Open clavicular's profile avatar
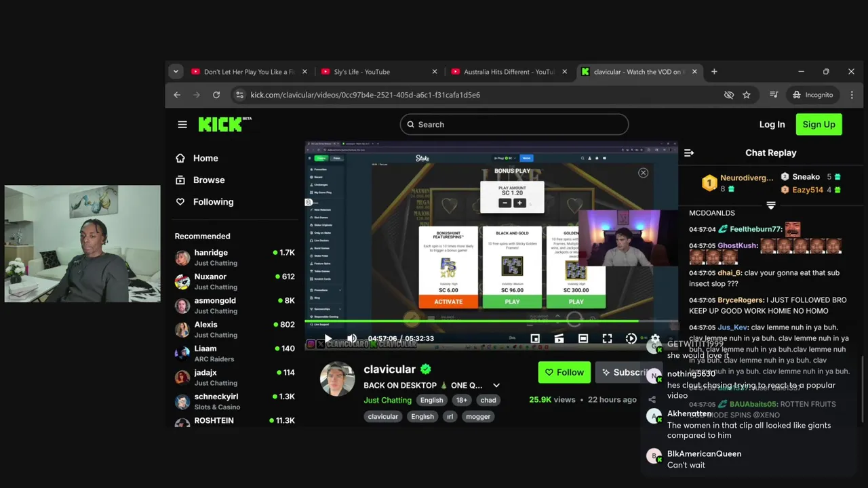The image size is (868, 488). pos(337,380)
